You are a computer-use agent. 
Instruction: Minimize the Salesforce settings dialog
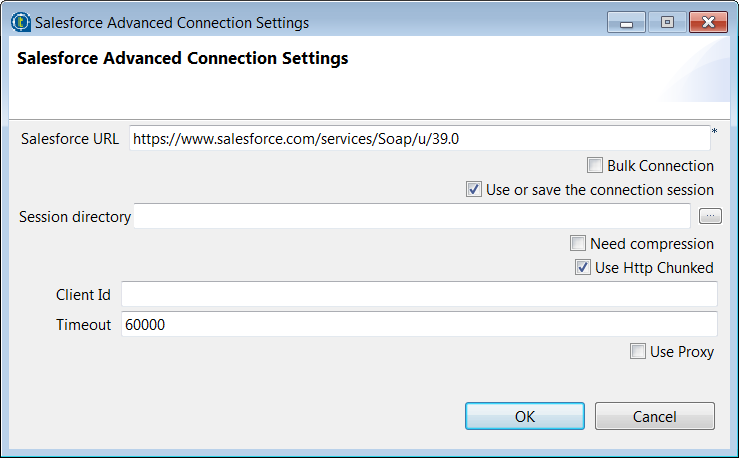(627, 22)
